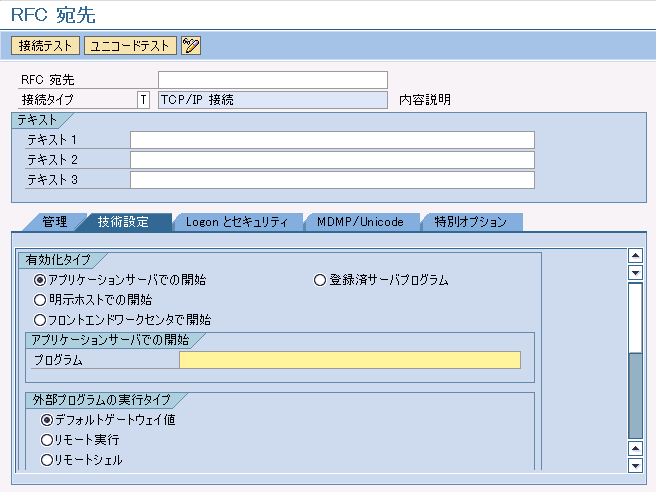Select リモートシェル radio button
The height and width of the screenshot is (492, 656).
[x=46, y=460]
